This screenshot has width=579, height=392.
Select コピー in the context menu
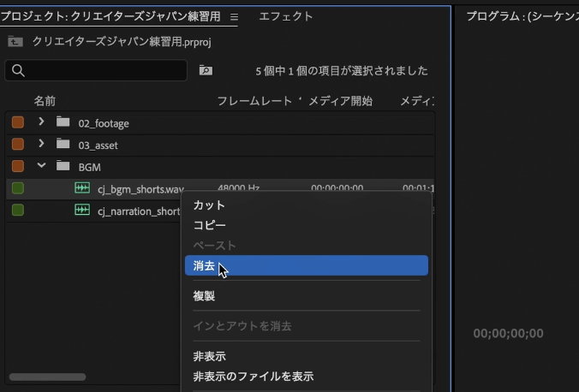pyautogui.click(x=210, y=225)
